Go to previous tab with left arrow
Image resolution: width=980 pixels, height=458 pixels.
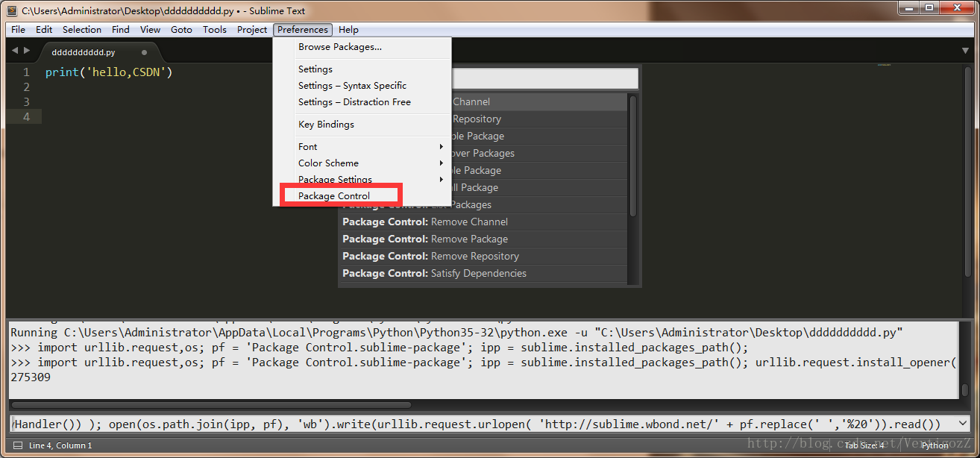(x=15, y=51)
